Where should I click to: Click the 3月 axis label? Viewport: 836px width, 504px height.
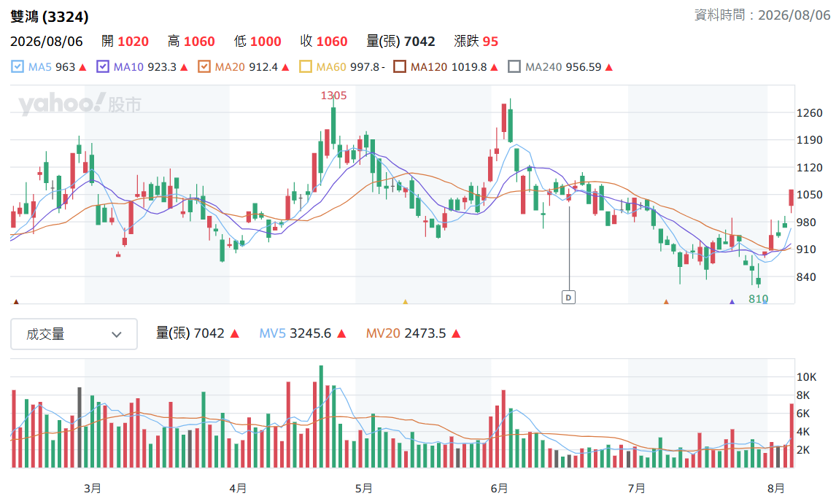pos(93,488)
